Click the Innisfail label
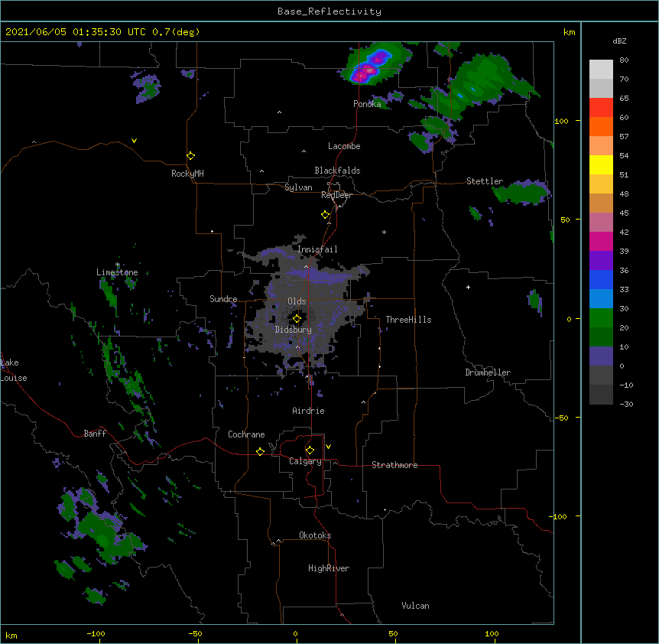Screen dimensions: 659x644 click(x=317, y=249)
